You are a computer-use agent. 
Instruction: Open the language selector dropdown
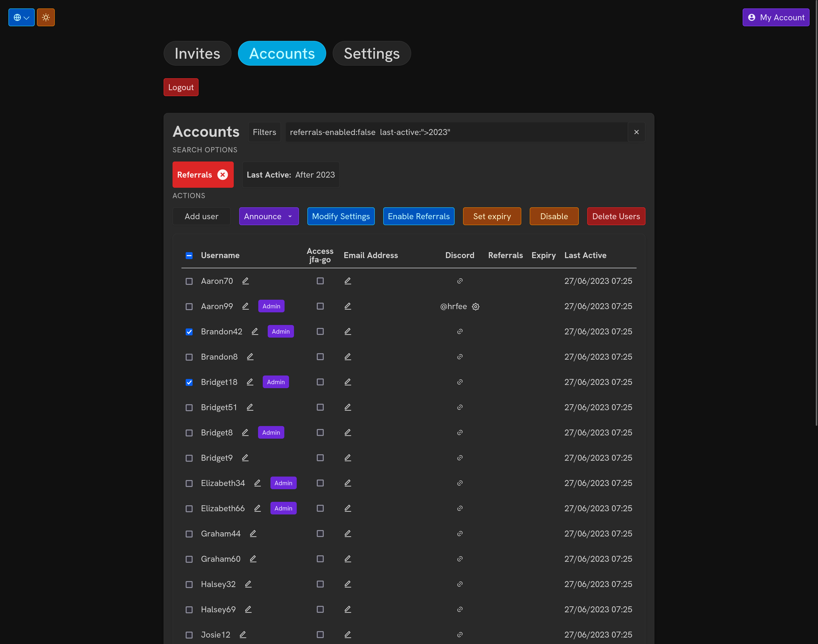[x=21, y=17]
